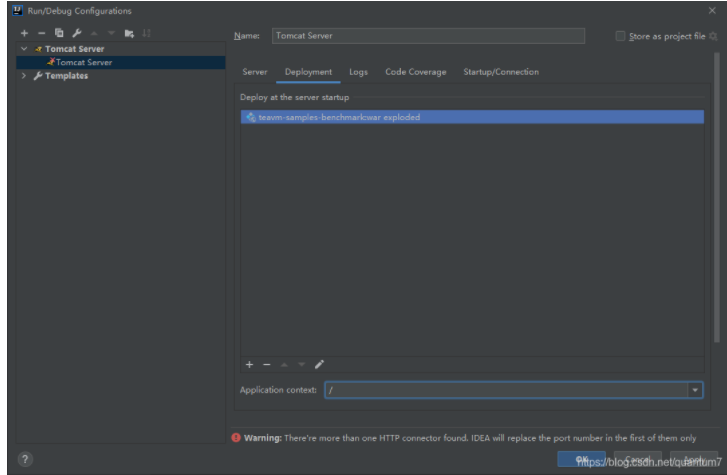Image resolution: width=727 pixels, height=475 pixels.
Task: Expand the Templates tree node
Action: click(x=24, y=76)
